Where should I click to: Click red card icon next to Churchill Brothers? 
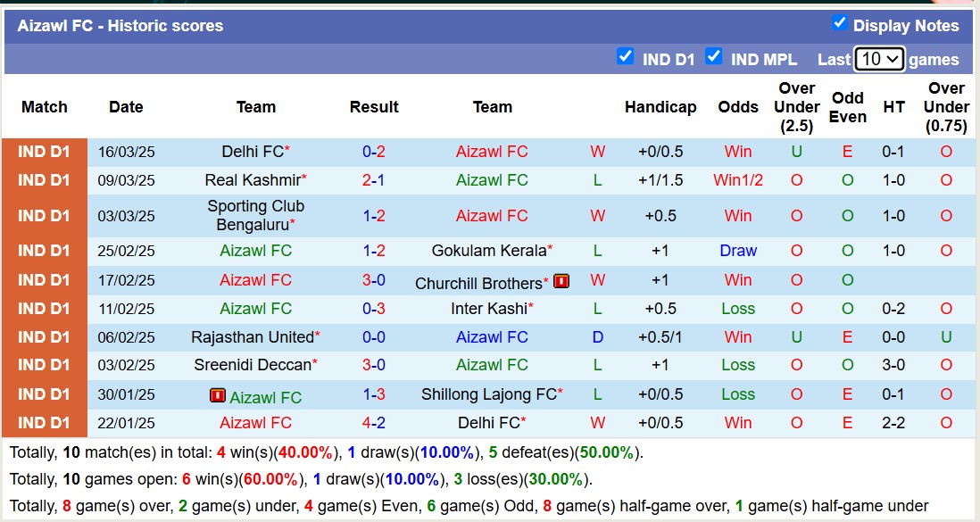coord(561,281)
